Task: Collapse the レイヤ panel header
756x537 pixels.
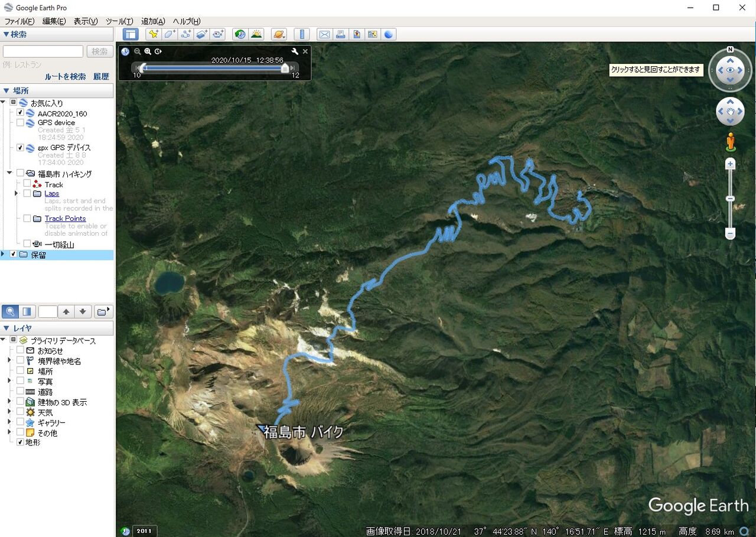Action: click(x=57, y=328)
